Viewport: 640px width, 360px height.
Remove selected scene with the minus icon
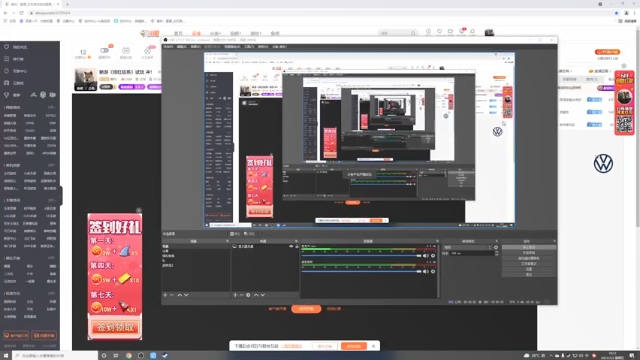pyautogui.click(x=172, y=295)
